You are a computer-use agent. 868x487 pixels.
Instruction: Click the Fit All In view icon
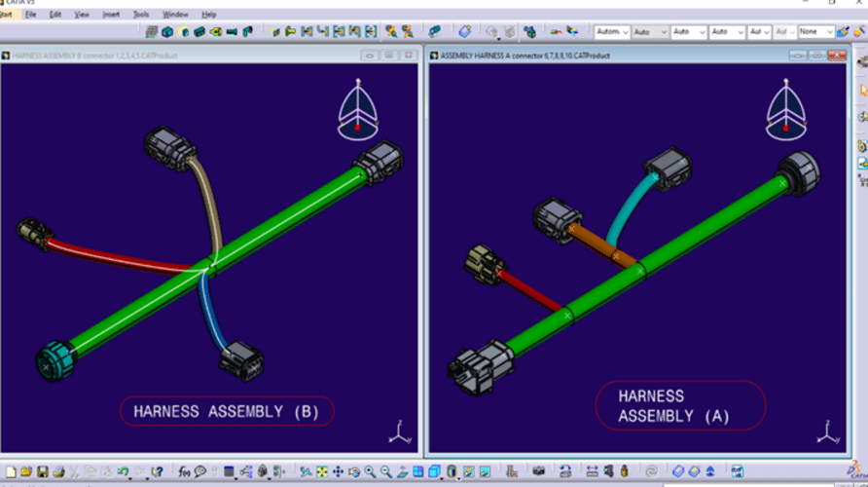[321, 472]
